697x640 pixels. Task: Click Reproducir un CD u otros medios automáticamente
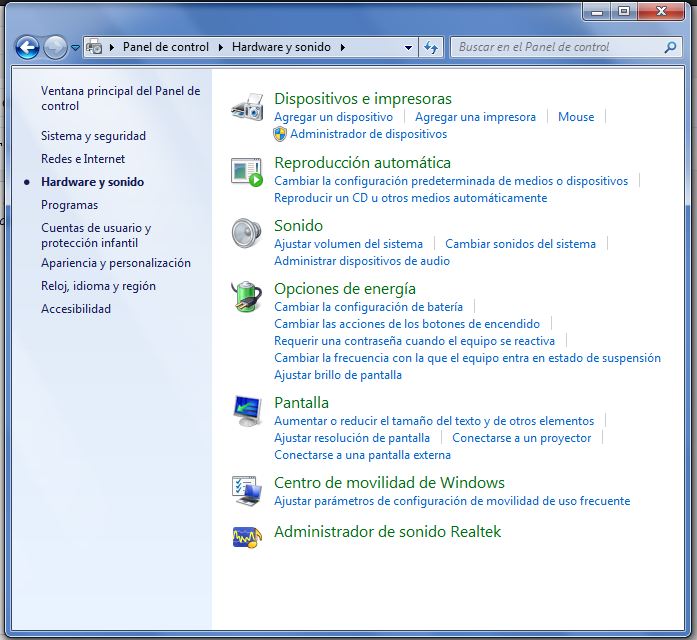(x=410, y=198)
